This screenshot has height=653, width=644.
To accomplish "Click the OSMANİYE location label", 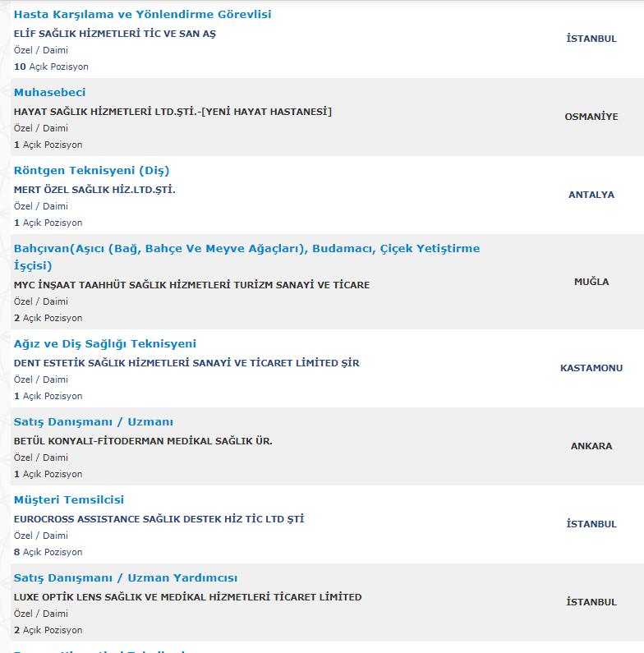I will (x=591, y=117).
